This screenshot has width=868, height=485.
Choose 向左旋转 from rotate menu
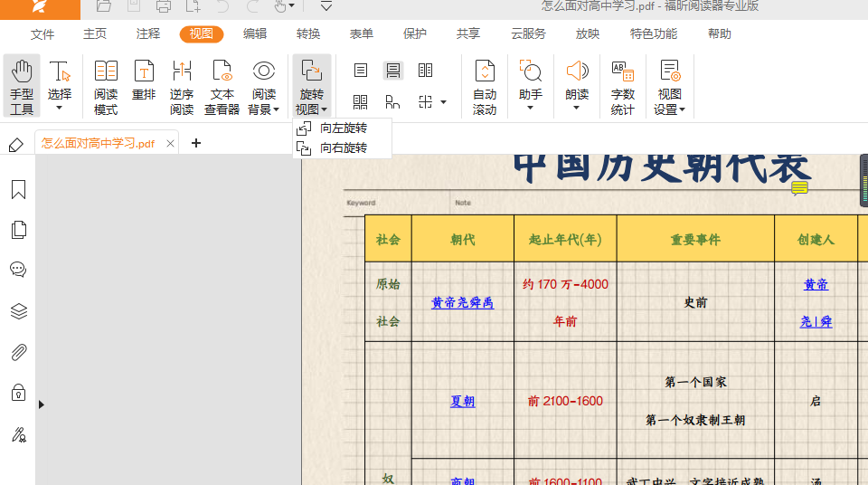coord(343,128)
